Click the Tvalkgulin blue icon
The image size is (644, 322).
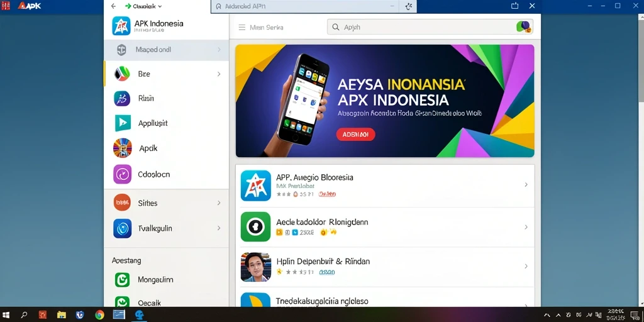123,228
